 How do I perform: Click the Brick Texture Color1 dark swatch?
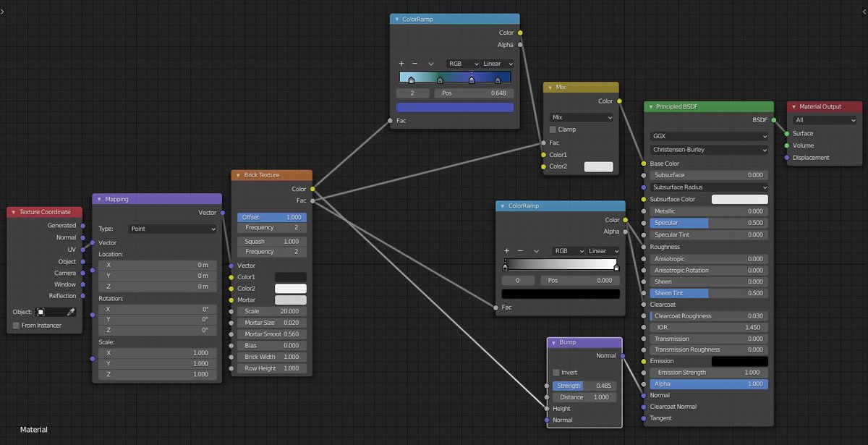290,277
